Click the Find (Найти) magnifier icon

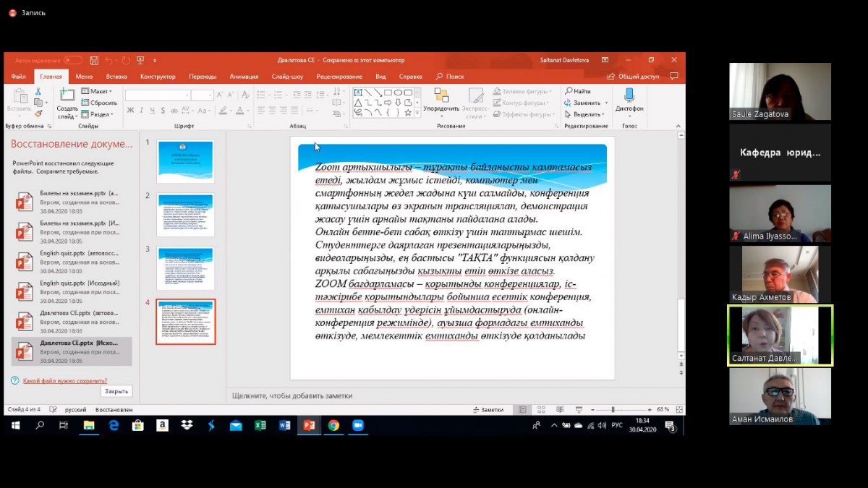569,91
